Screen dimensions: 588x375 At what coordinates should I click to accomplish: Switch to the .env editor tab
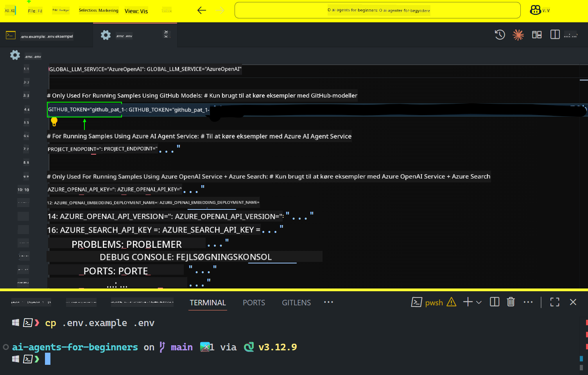(x=124, y=36)
